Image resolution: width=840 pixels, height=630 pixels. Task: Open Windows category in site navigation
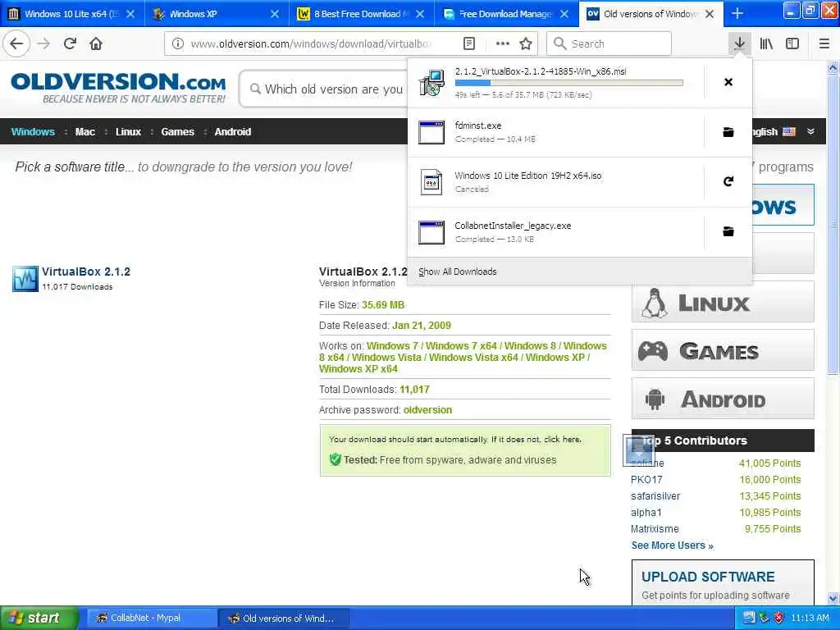click(33, 132)
